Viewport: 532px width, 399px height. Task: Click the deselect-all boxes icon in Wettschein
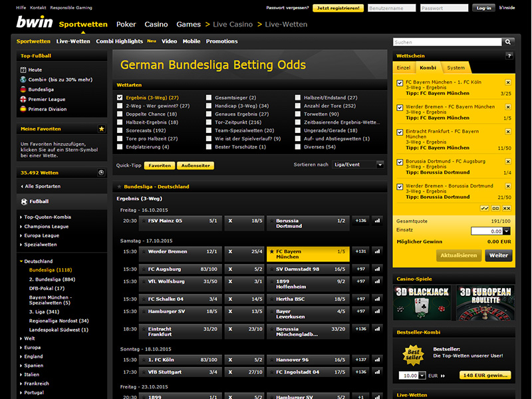pyautogui.click(x=495, y=208)
